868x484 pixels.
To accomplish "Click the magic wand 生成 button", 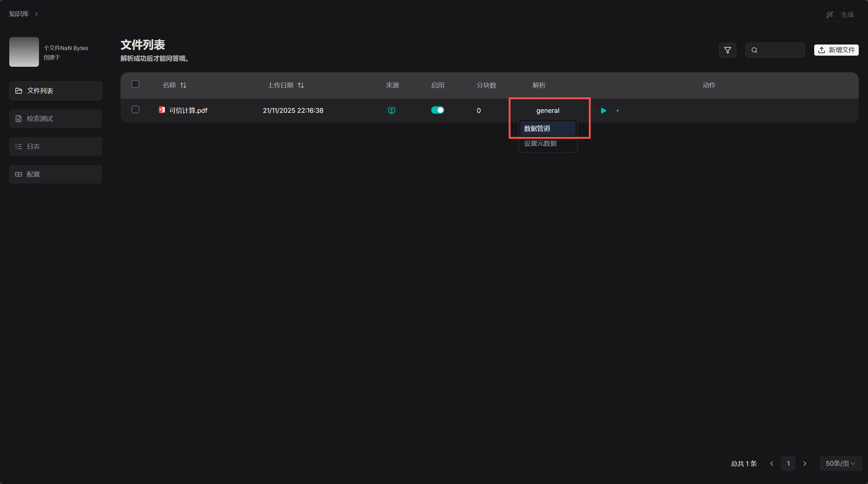I will tap(840, 15).
